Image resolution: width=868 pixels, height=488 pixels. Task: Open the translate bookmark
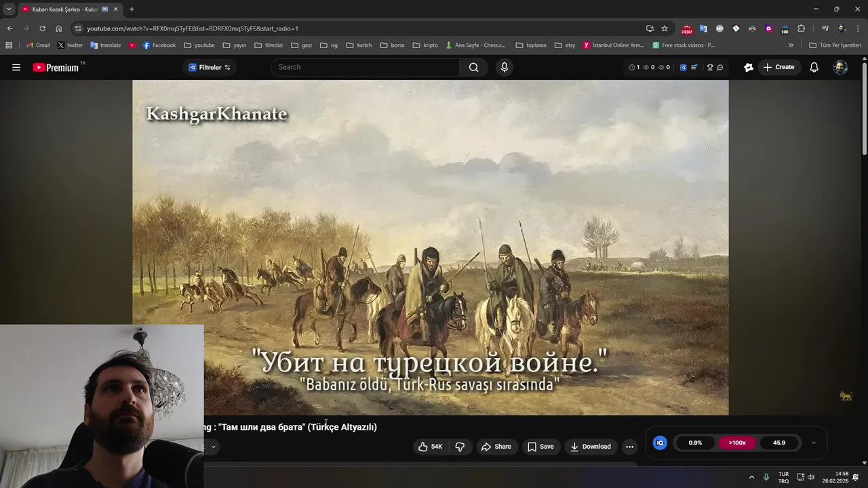(x=105, y=45)
